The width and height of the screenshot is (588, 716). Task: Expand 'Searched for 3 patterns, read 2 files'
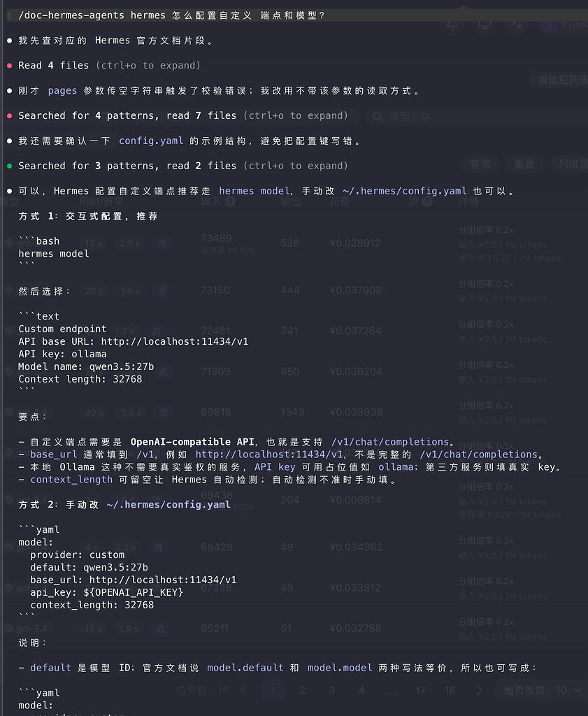(183, 166)
